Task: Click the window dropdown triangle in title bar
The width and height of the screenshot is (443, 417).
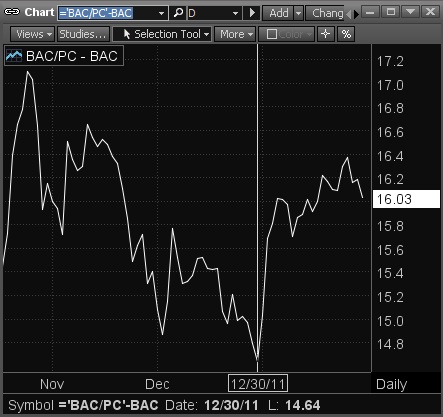Action: pyautogui.click(x=410, y=12)
